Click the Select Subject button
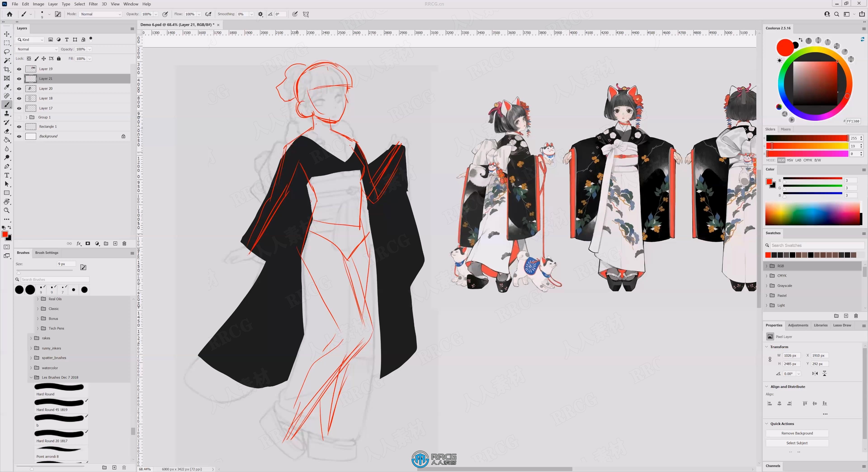 (797, 443)
